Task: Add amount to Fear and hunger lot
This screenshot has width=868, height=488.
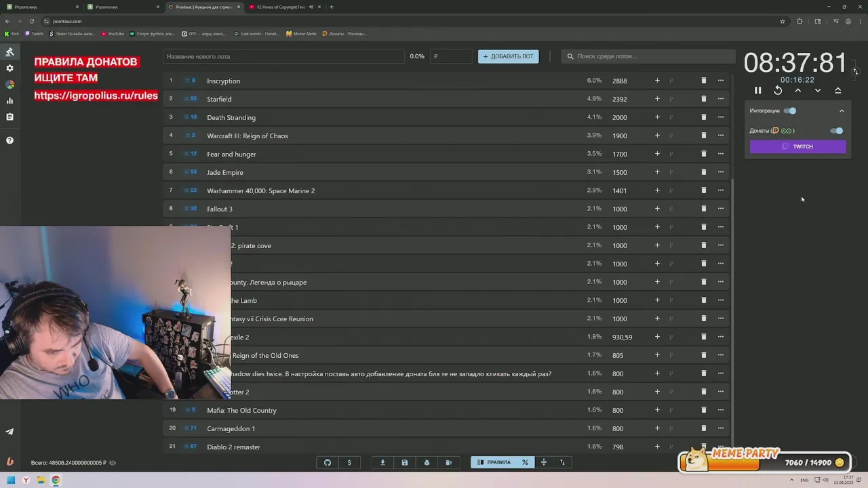Action: point(657,154)
